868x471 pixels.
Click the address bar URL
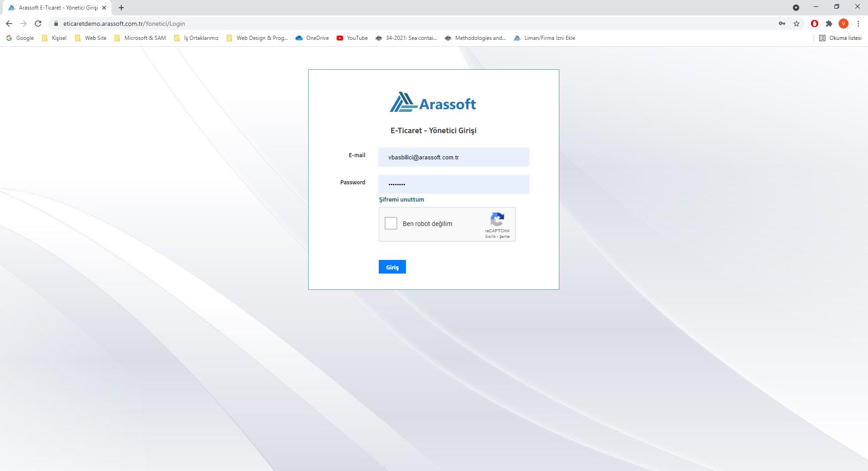click(x=124, y=24)
